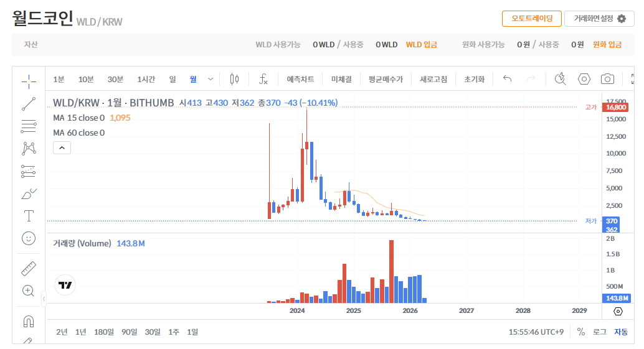Select the trend line drawing tool
Image resolution: width=644 pixels, height=349 pixels.
tap(29, 104)
